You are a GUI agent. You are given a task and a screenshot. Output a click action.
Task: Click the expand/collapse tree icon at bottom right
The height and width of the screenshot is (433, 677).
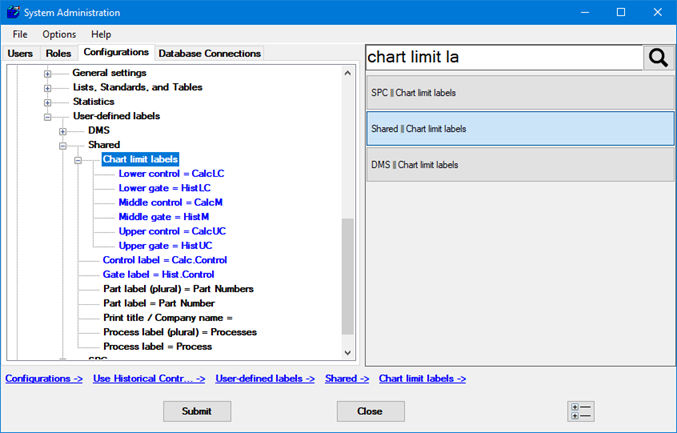[580, 411]
